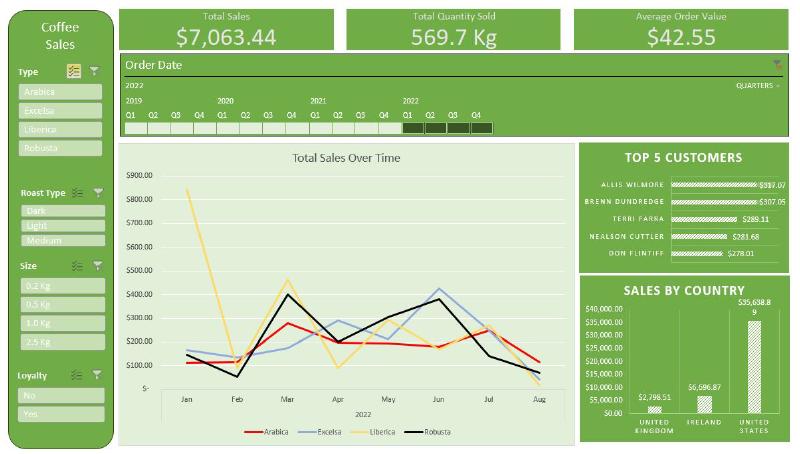Select the 2.5 Kg size option
This screenshot has height=454, width=800.
point(60,343)
